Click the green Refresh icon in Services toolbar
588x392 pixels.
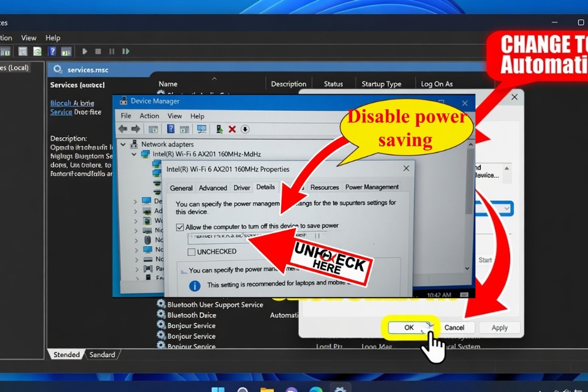[37, 51]
